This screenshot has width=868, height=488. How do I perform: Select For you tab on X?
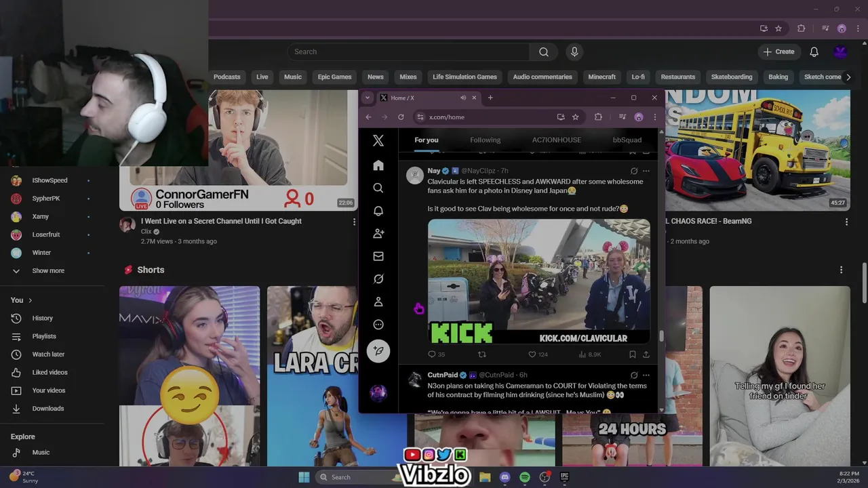pyautogui.click(x=427, y=140)
